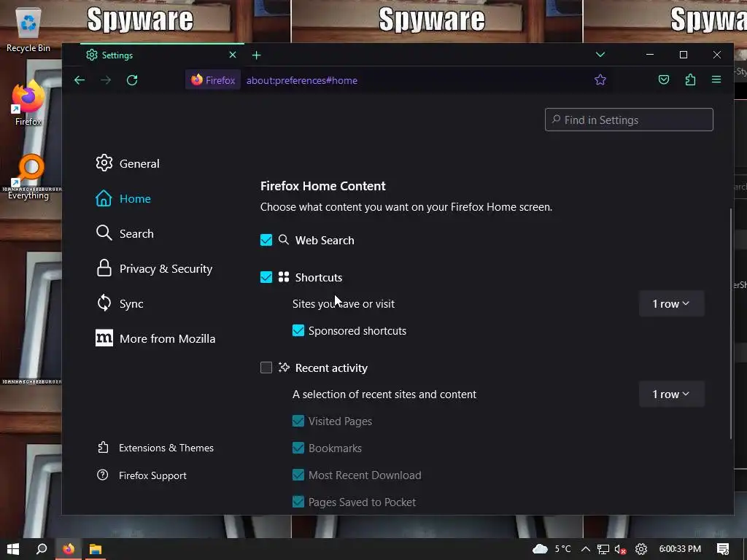Click the Everything desktop shortcut
Screen dimensions: 747x560
click(28, 176)
